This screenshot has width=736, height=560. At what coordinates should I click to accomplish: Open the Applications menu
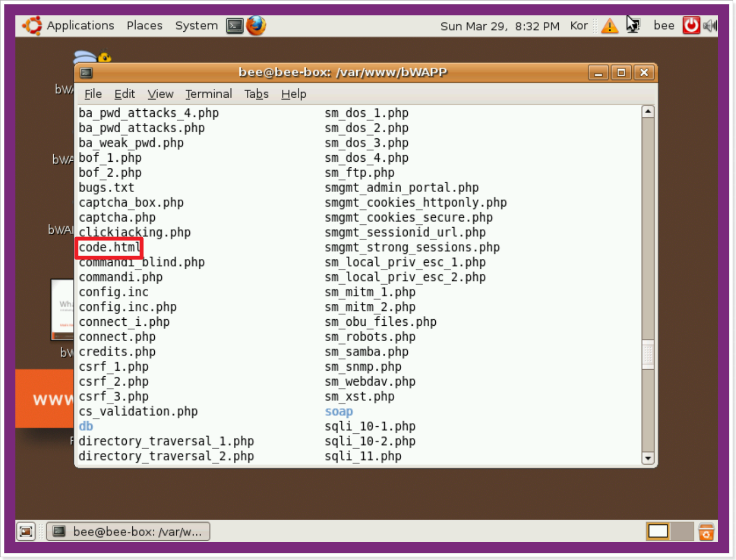coord(81,25)
